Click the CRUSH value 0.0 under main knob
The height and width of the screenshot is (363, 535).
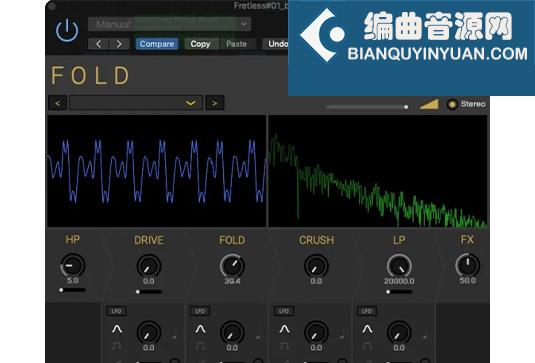click(x=316, y=281)
